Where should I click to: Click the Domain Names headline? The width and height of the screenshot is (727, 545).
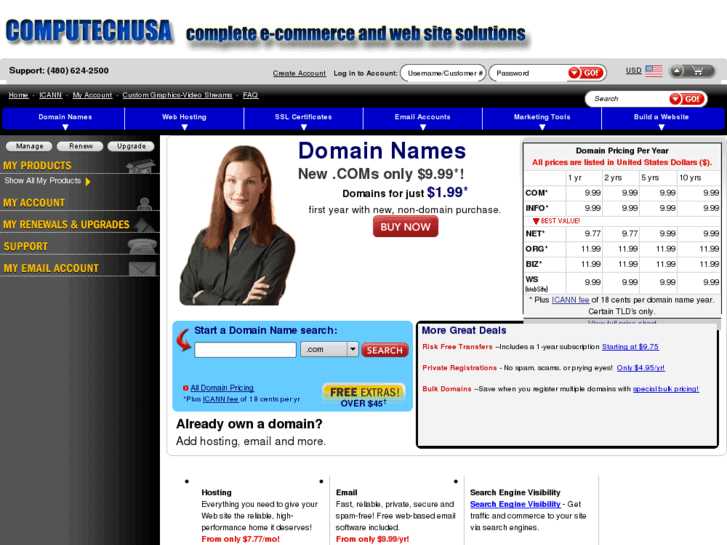(x=382, y=151)
